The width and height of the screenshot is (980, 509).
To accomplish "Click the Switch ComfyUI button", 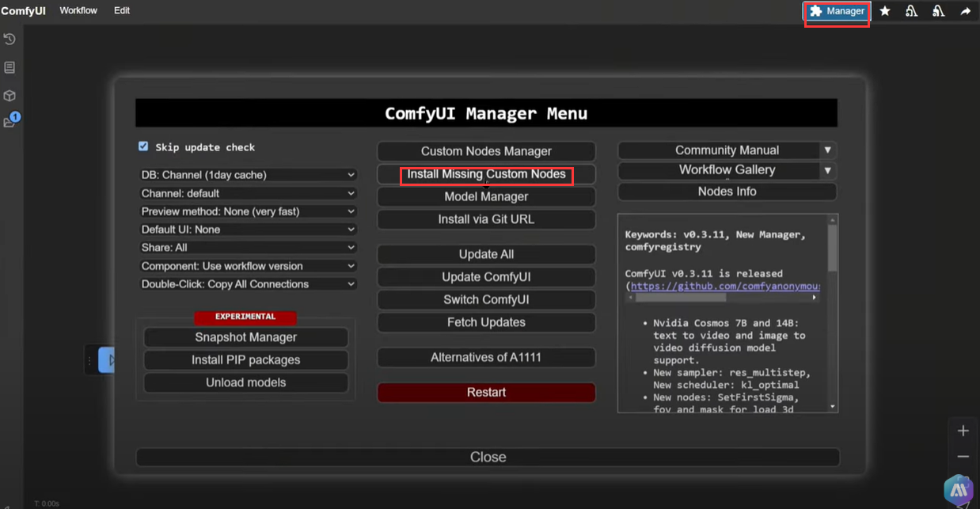I will pyautogui.click(x=486, y=299).
